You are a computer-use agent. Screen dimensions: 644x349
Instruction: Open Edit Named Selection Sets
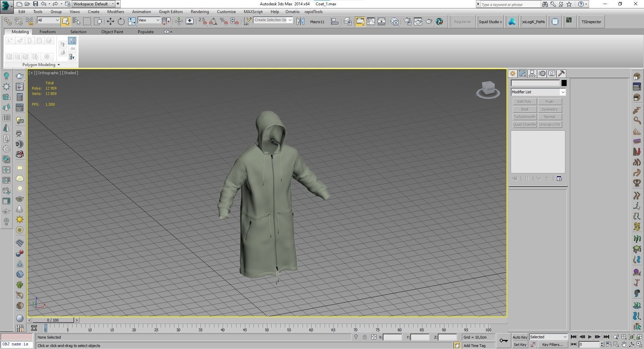coord(248,21)
